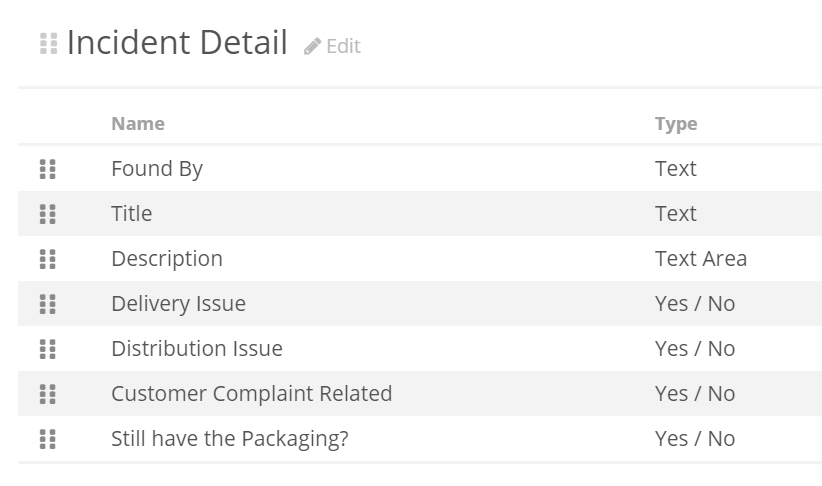The image size is (822, 486).
Task: Select the Description field name
Action: pos(167,259)
